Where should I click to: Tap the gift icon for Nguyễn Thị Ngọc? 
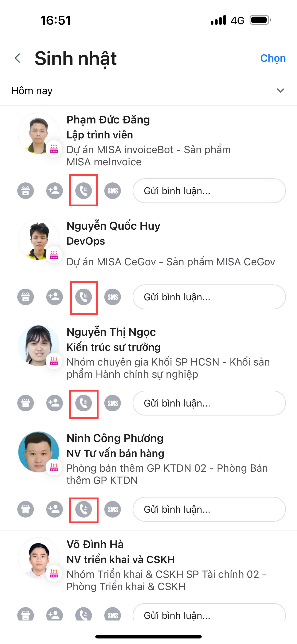pyautogui.click(x=26, y=403)
